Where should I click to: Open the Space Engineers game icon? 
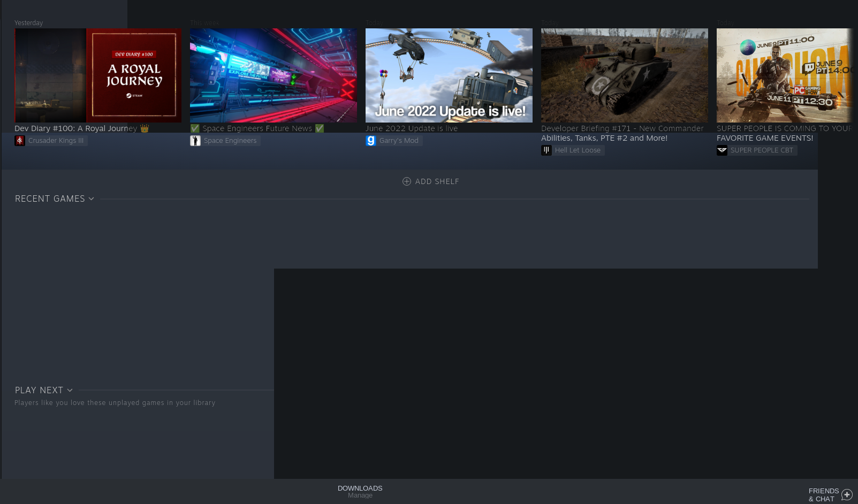[x=195, y=141]
